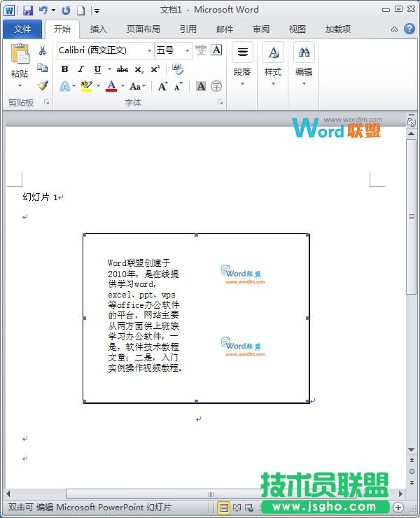Open the red font color dropdown arrow
The image size is (420, 518).
coord(122,86)
